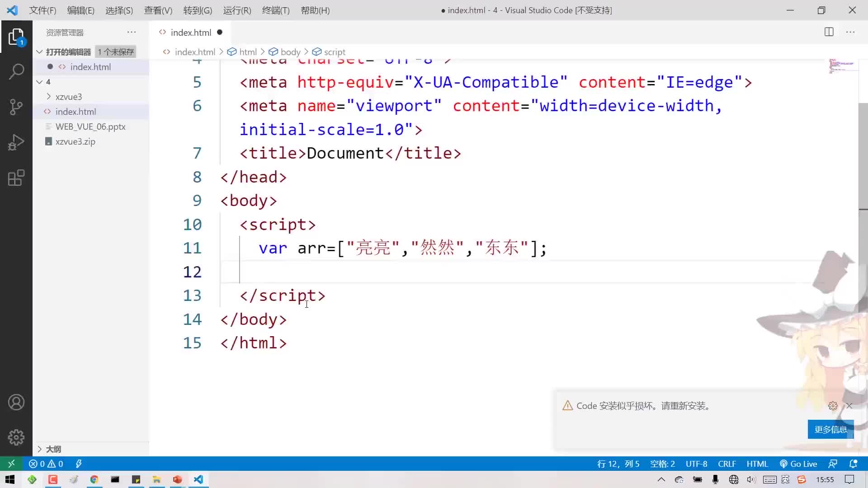Screen dimensions: 868x488
Task: Open Windows action center icon
Action: click(849, 479)
